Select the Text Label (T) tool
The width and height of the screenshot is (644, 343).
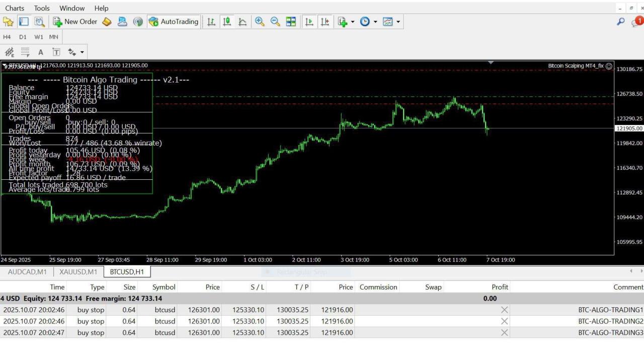tap(56, 52)
